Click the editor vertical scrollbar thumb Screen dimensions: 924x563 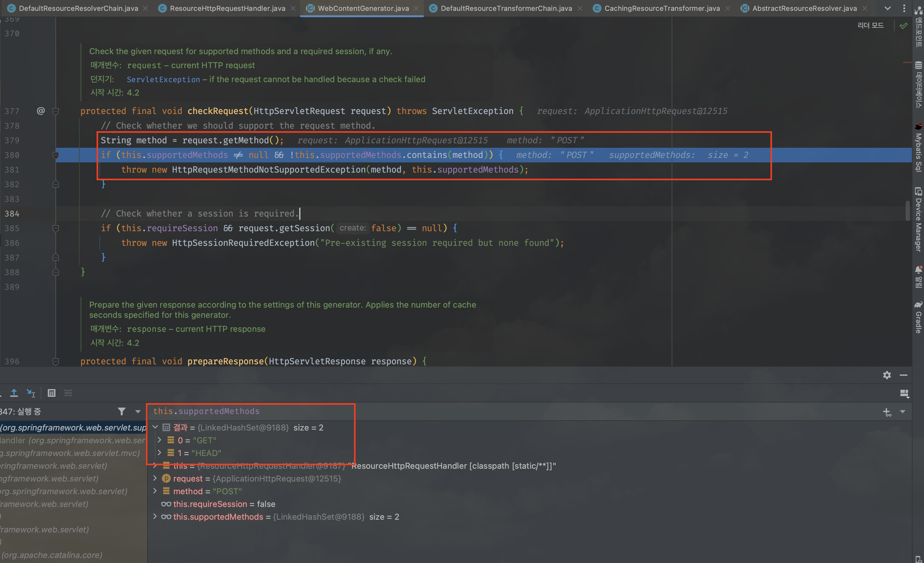point(907,211)
